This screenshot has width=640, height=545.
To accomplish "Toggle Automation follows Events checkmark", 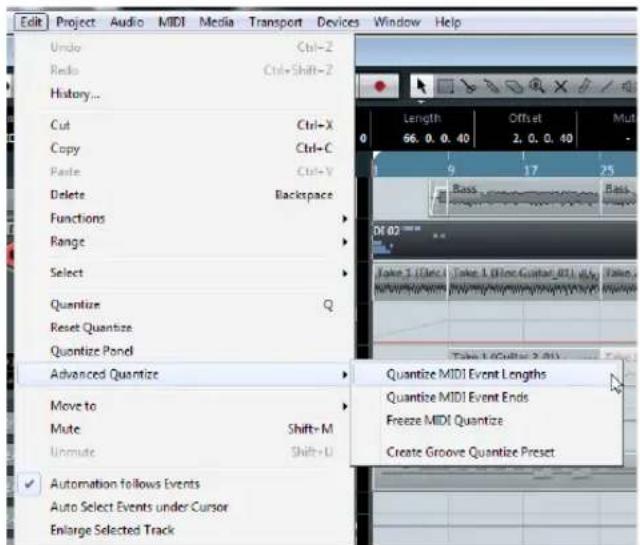I will point(29,484).
